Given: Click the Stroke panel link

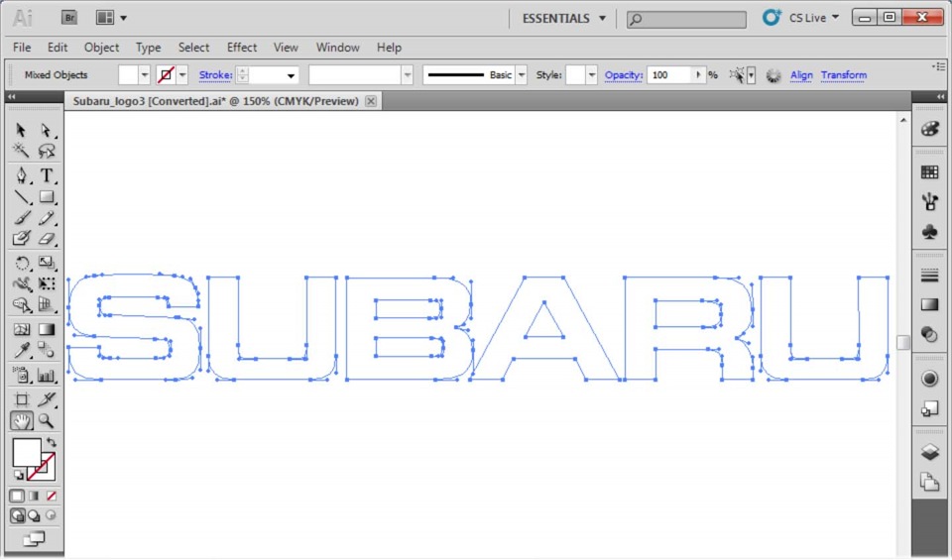Looking at the screenshot, I should coord(215,75).
